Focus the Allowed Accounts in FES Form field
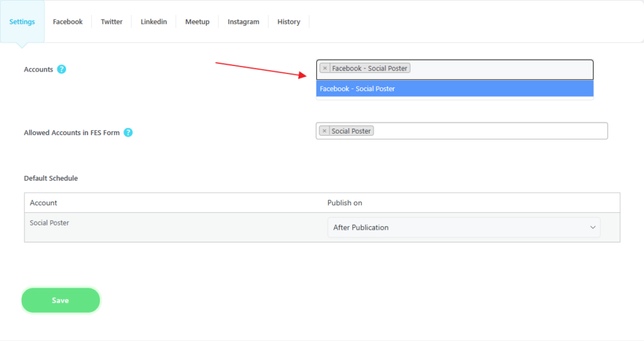This screenshot has height=341, width=644. pos(491,131)
